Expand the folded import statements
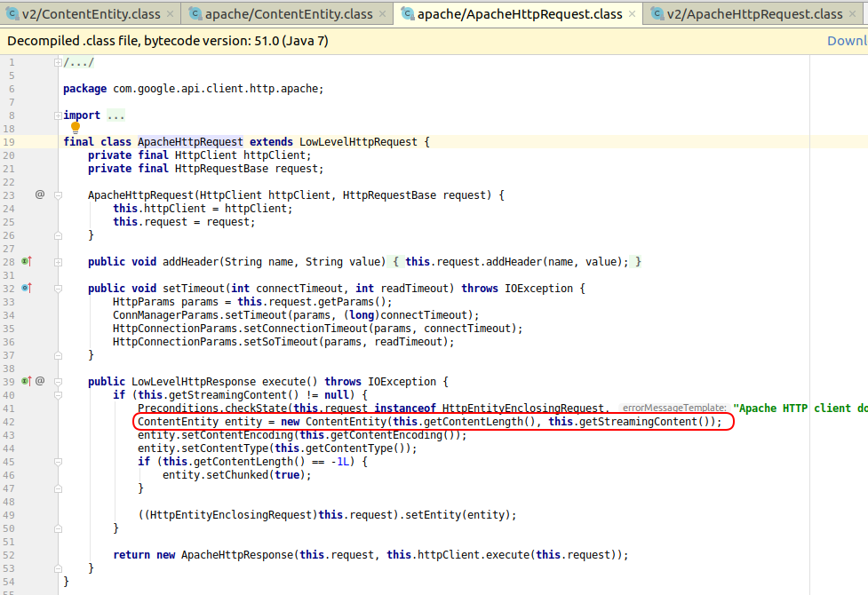The height and width of the screenshot is (595, 868). coord(58,115)
